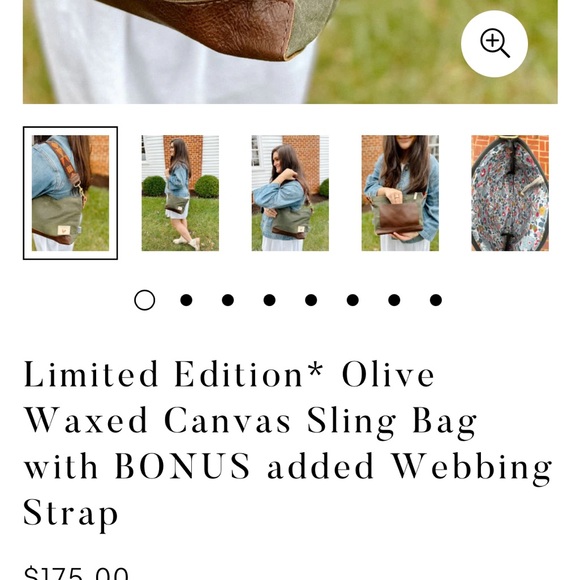
Task: Click the magnifier zoom icon on product image
Action: pyautogui.click(x=494, y=44)
